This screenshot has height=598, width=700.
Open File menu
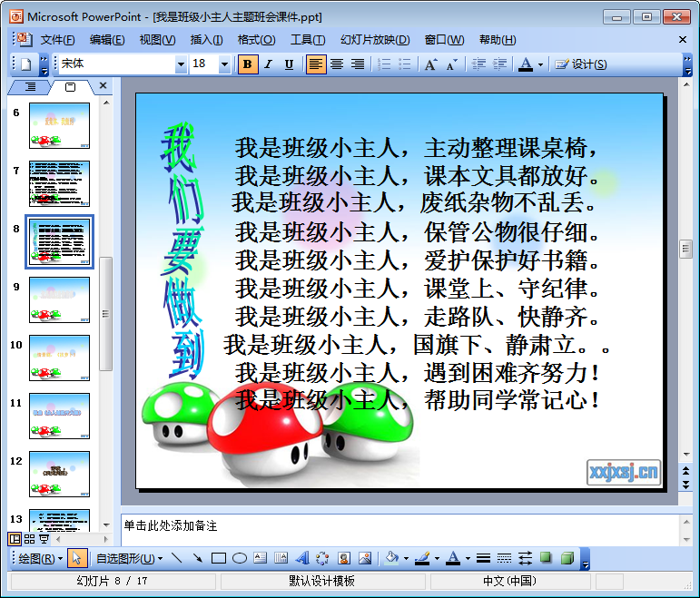[x=57, y=40]
